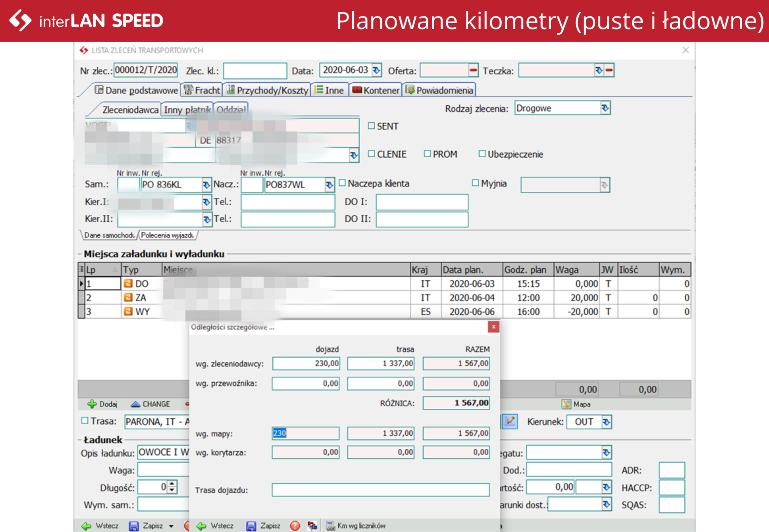Enable the SENT checkbox
The height and width of the screenshot is (532, 769).
(x=371, y=126)
